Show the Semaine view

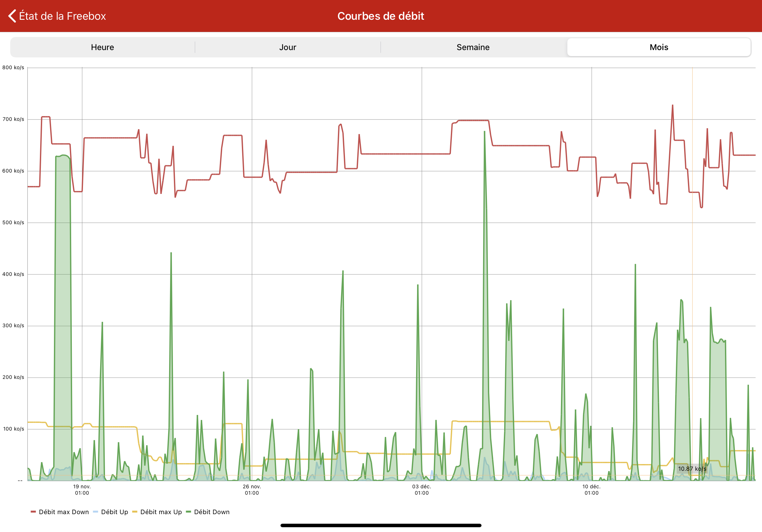473,47
